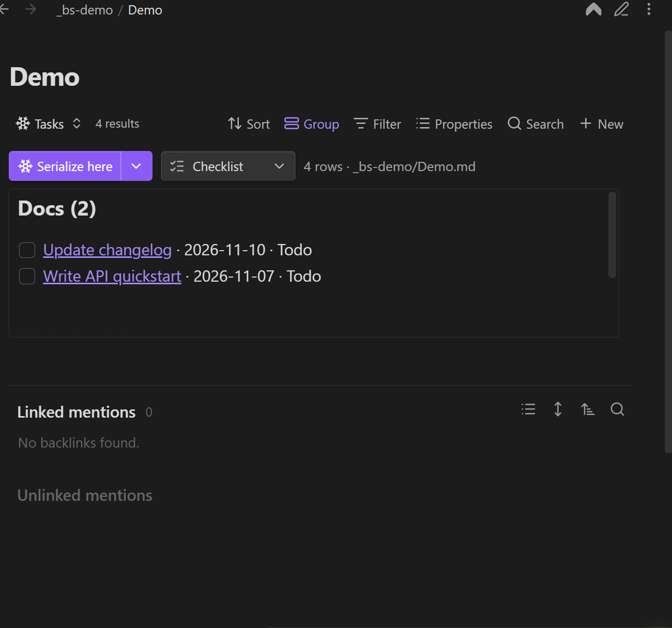The width and height of the screenshot is (672, 628).
Task: Open the Tasks view switcher
Action: pos(49,124)
